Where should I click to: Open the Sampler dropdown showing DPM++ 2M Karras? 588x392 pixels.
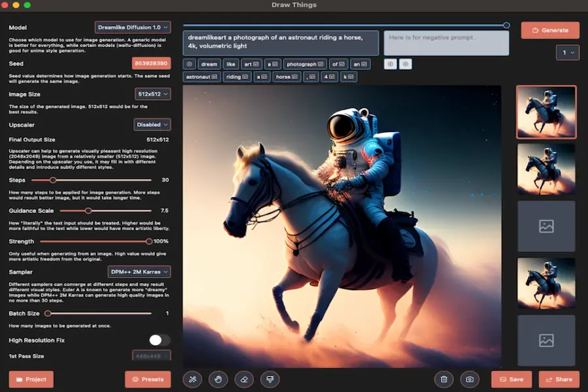pyautogui.click(x=140, y=270)
